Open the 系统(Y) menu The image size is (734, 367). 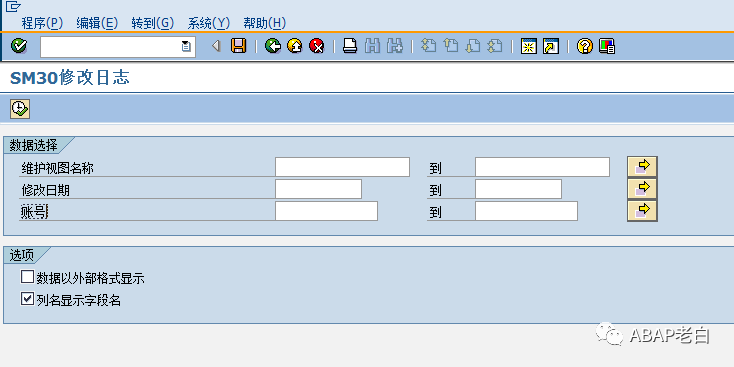point(209,23)
